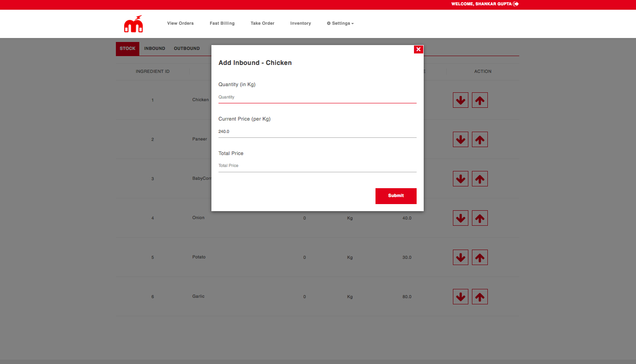Click the inbound down arrow for BabyCorn

click(x=460, y=179)
